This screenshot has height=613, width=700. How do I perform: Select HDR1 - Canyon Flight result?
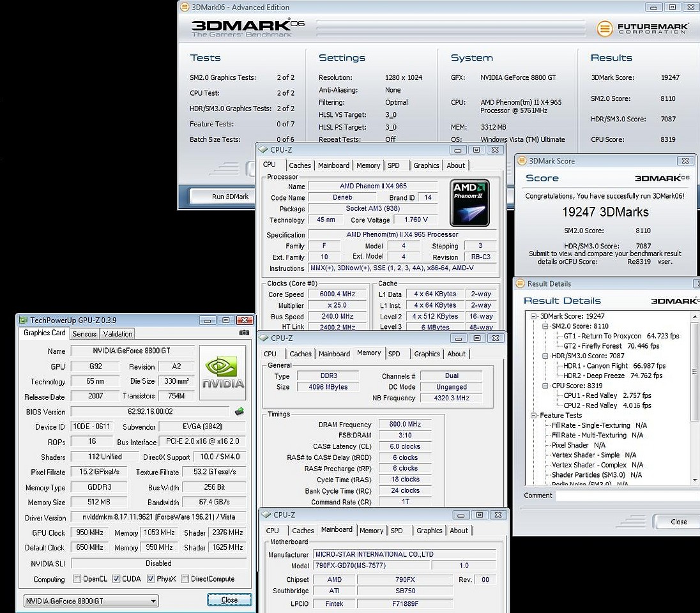tap(614, 366)
